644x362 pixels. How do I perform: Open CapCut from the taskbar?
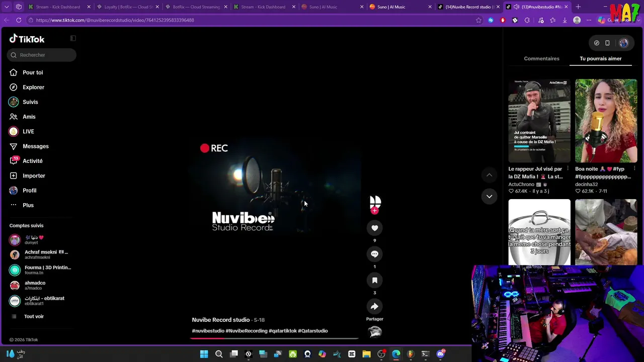point(352,354)
